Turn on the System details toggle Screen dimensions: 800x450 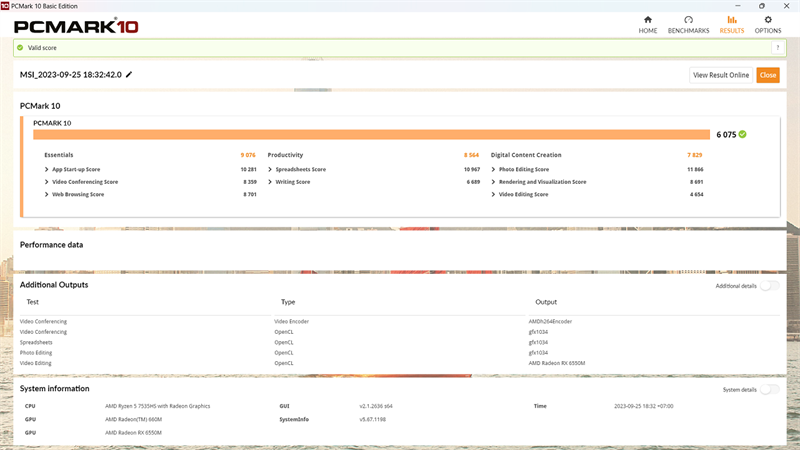(x=769, y=389)
